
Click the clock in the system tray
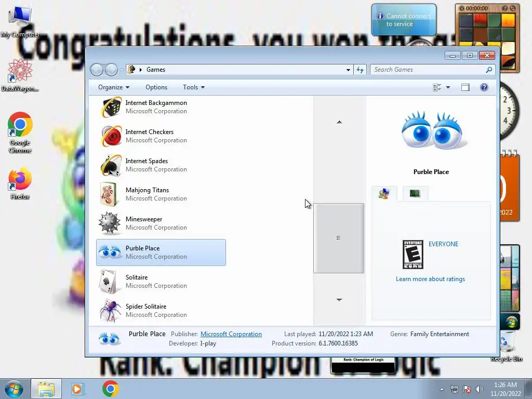(506, 389)
